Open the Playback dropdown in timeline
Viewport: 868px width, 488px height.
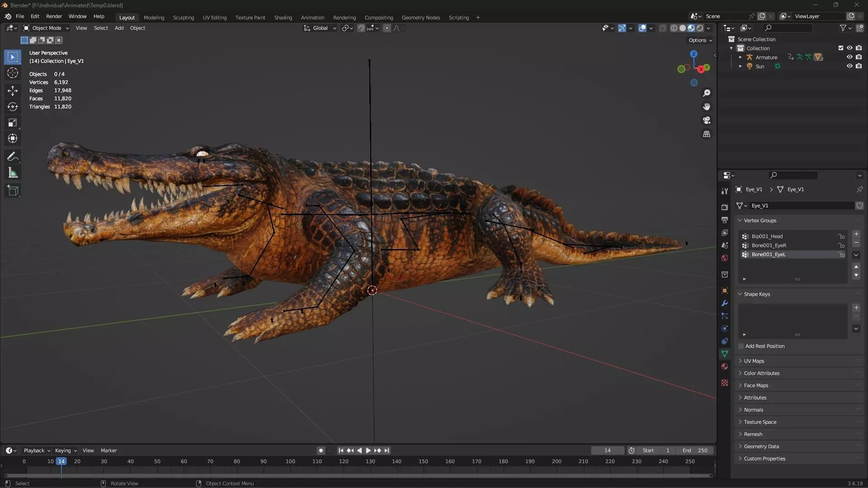click(x=37, y=450)
